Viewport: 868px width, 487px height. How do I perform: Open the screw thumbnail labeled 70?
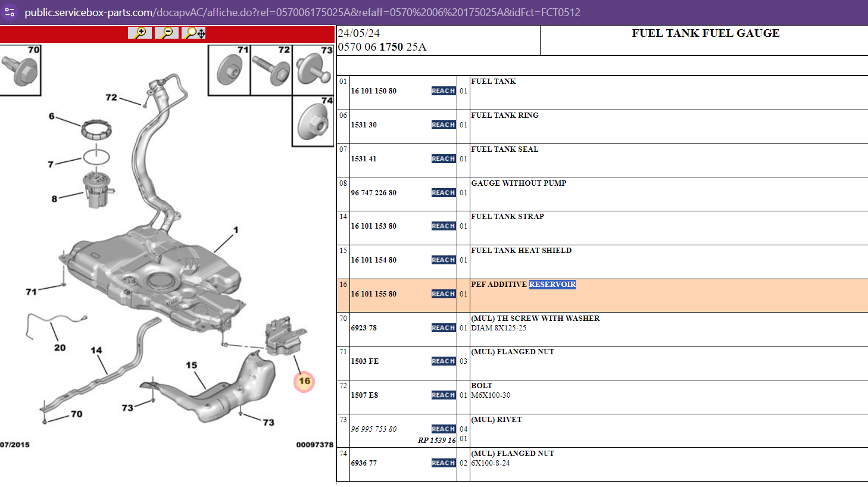(20, 70)
